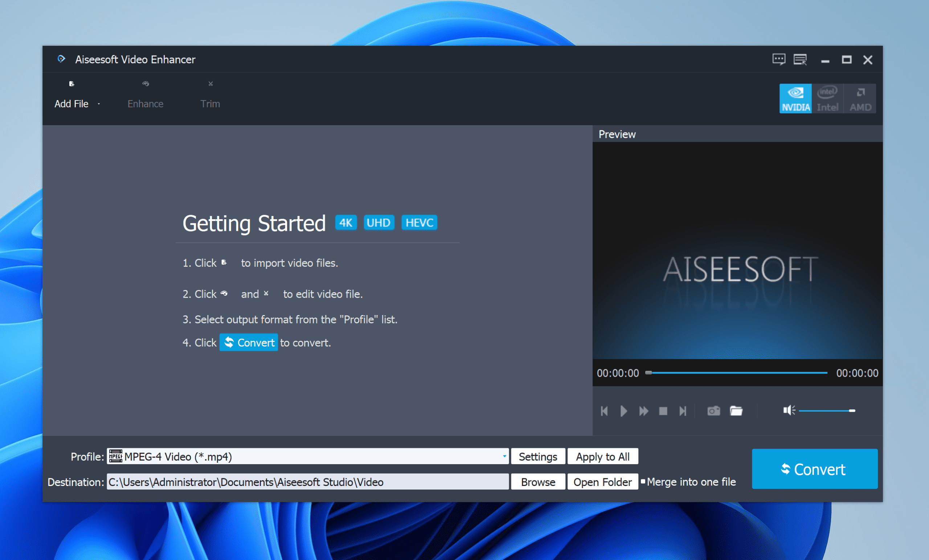Image resolution: width=929 pixels, height=560 pixels.
Task: Start conversion with large Convert button
Action: [x=814, y=469]
